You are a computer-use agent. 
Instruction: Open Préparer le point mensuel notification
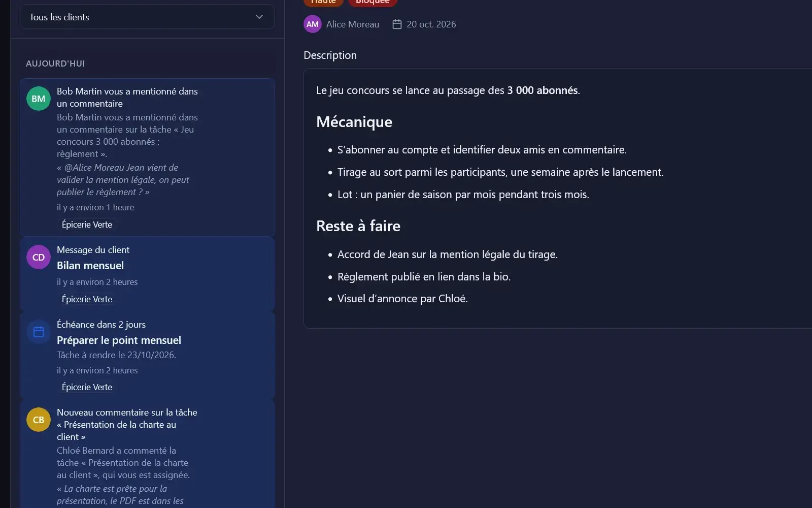coord(147,355)
